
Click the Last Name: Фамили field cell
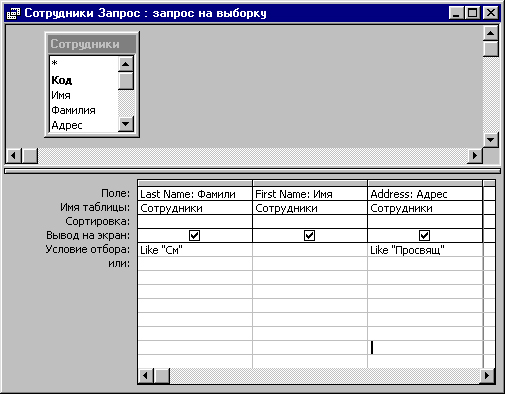click(x=195, y=194)
